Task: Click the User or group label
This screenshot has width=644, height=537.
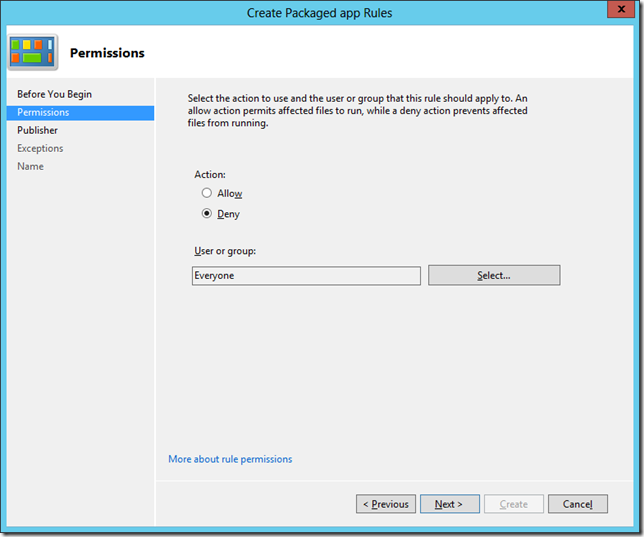Action: coord(232,250)
